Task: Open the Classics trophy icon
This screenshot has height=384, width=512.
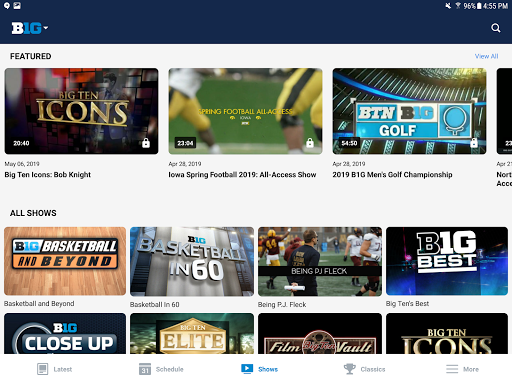Action: [x=349, y=369]
